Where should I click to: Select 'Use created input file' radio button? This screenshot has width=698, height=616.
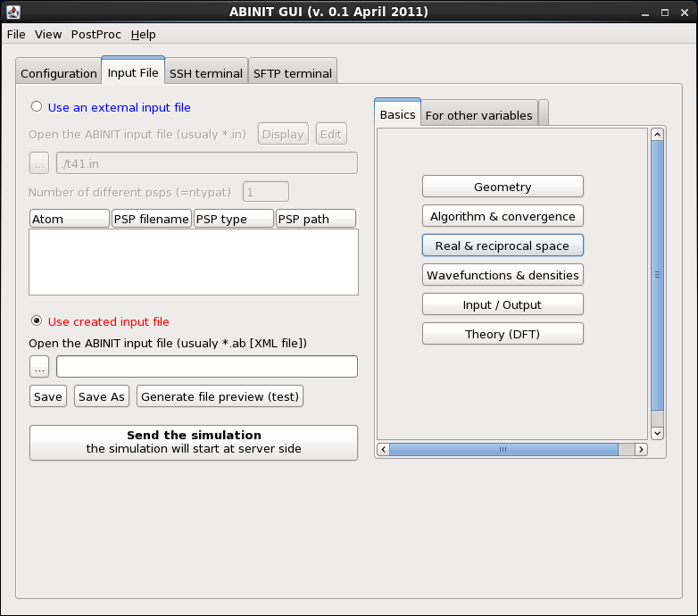pyautogui.click(x=37, y=320)
